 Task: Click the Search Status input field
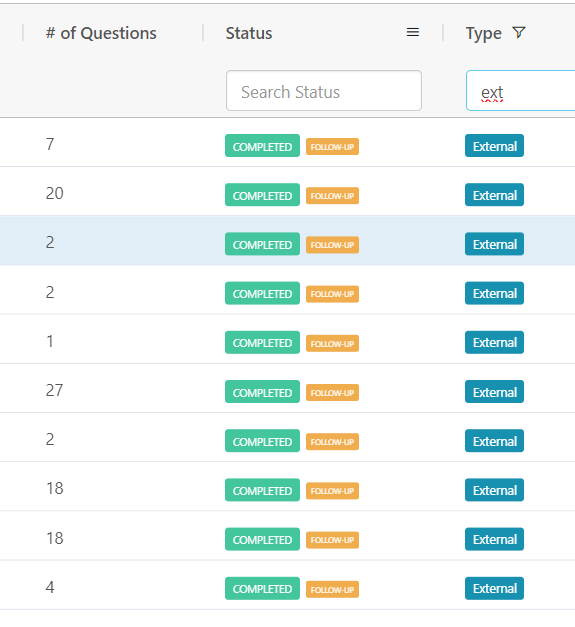324,91
